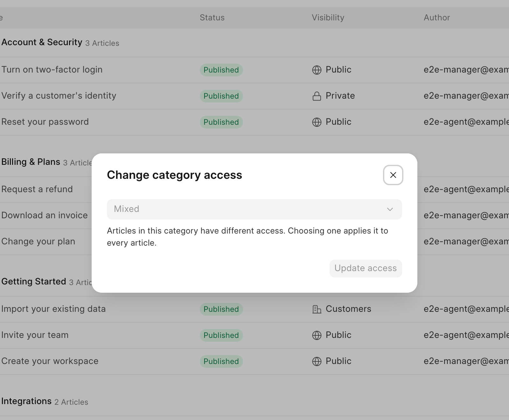
Task: Click the mixed access explanation text
Action: (248, 237)
